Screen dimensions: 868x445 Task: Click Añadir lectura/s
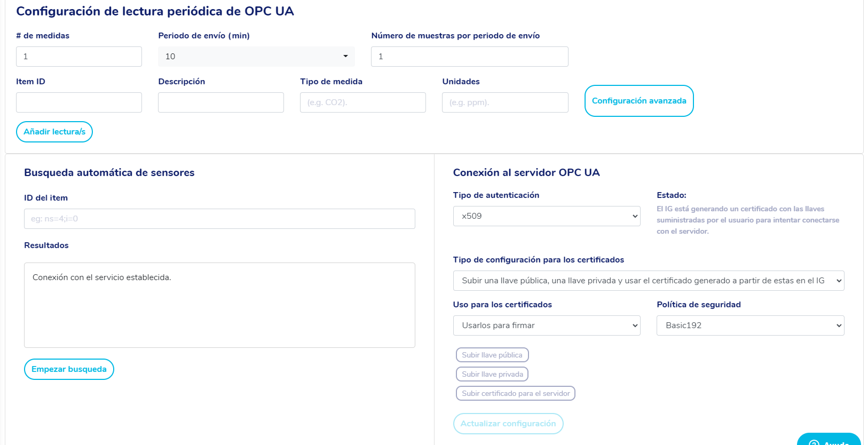54,132
